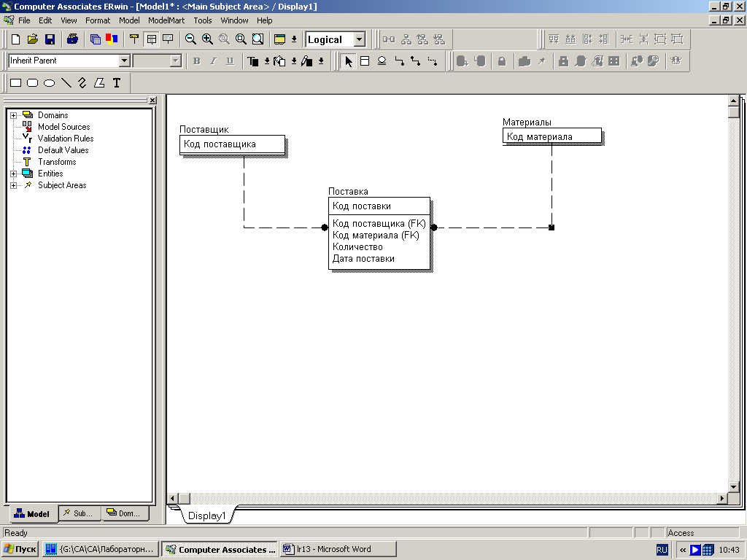The width and height of the screenshot is (747, 560).
Task: Click the fit-model magnifier with frame icon
Action: click(258, 39)
